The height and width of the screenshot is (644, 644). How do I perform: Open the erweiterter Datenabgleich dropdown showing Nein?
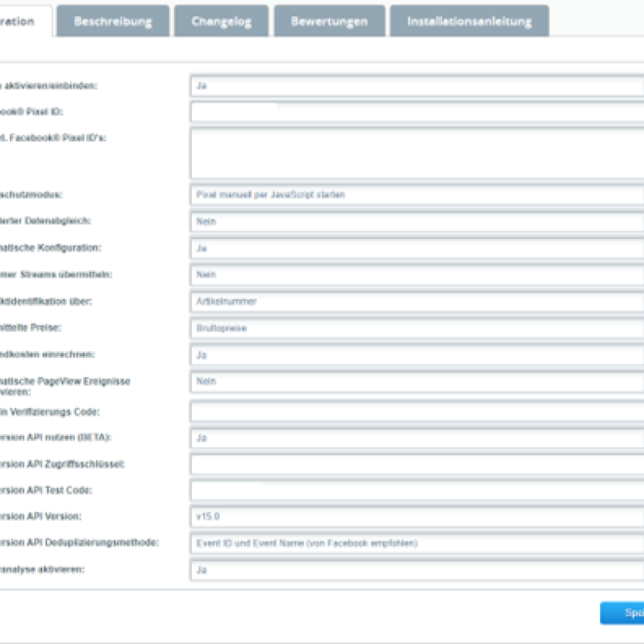417,221
